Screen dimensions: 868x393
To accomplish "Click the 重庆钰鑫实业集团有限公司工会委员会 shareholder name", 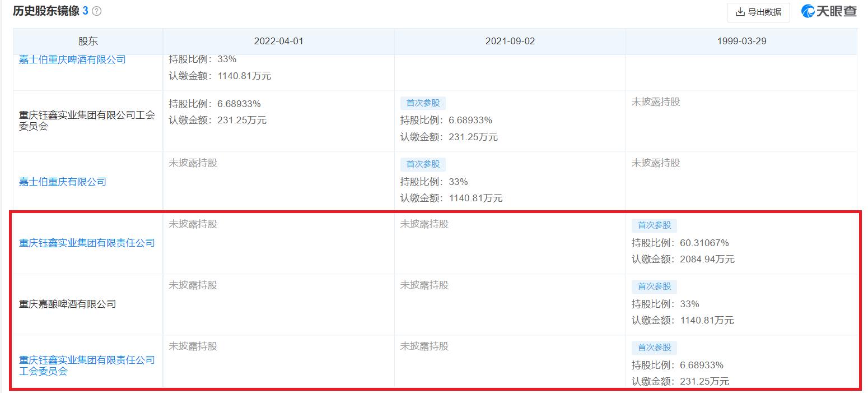I will click(x=87, y=121).
